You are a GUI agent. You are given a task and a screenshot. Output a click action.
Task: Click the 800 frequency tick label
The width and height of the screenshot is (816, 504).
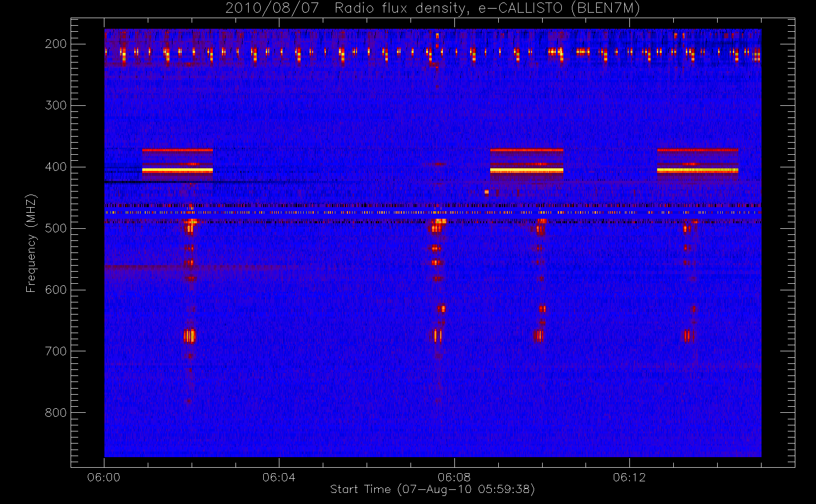coord(56,413)
